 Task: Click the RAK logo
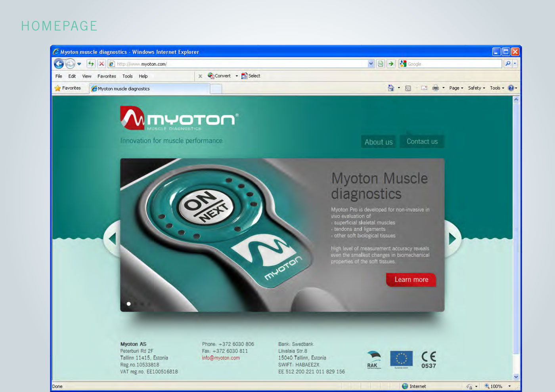[x=374, y=360]
